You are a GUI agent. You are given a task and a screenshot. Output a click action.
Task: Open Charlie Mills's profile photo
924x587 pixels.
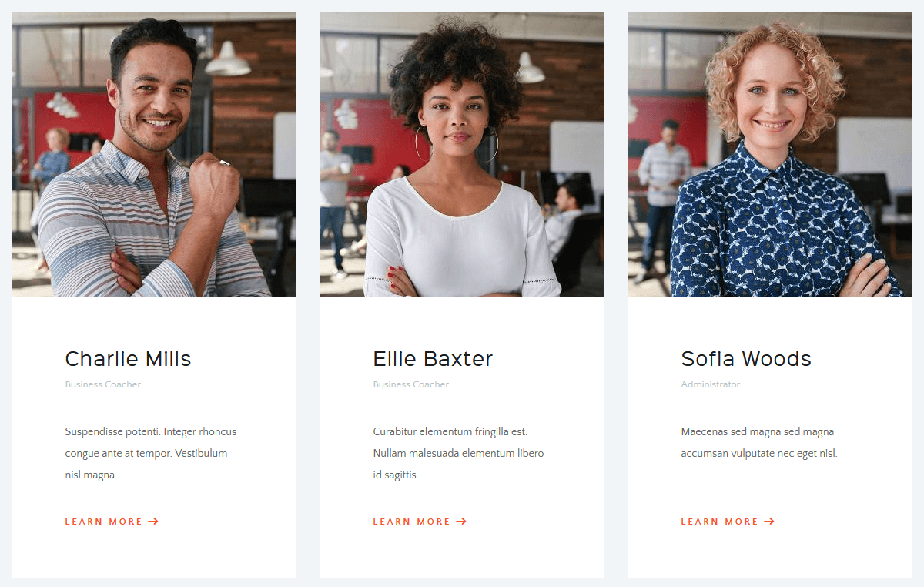pos(154,155)
